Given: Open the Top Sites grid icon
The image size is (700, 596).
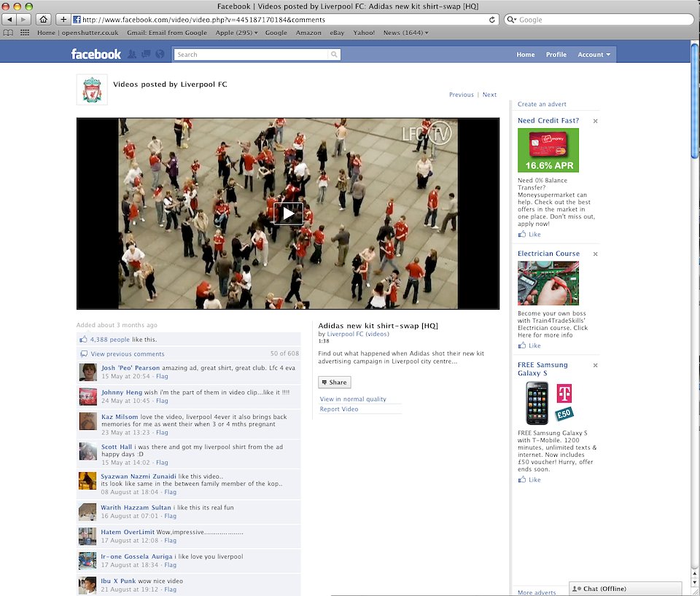Looking at the screenshot, I should [25, 33].
